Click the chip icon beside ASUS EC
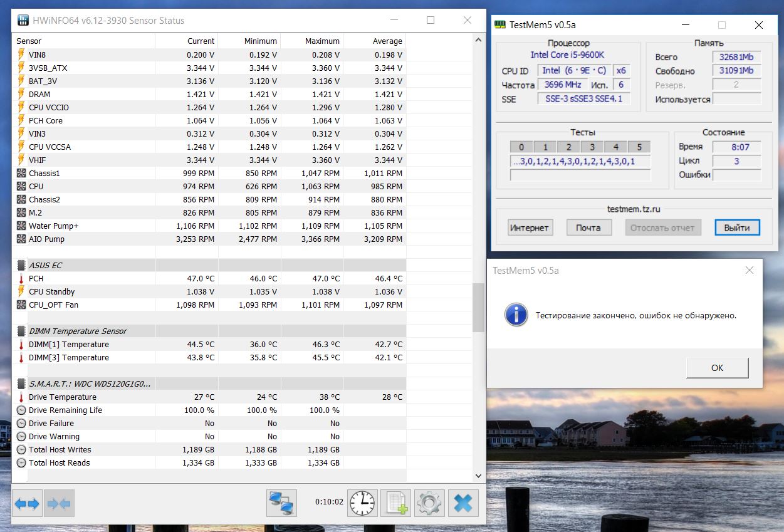The width and height of the screenshot is (784, 532). tap(21, 265)
